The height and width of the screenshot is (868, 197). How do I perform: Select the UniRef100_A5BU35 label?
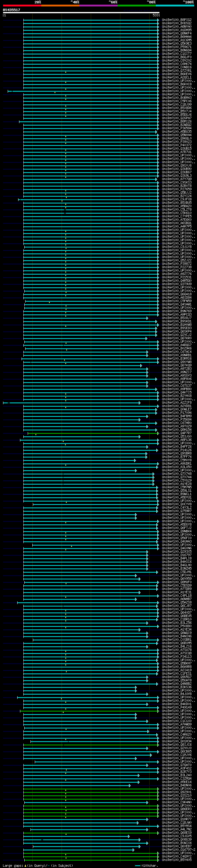pos(176,131)
